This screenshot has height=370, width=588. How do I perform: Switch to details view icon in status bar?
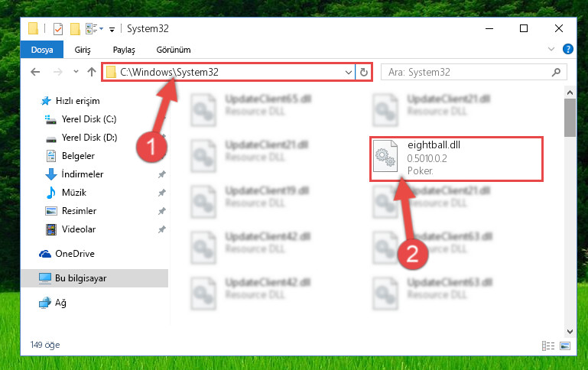coord(548,346)
